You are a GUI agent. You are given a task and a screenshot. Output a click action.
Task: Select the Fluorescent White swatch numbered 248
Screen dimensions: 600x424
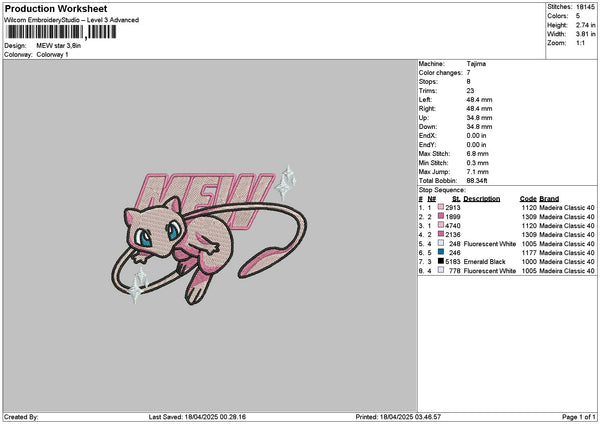(441, 243)
